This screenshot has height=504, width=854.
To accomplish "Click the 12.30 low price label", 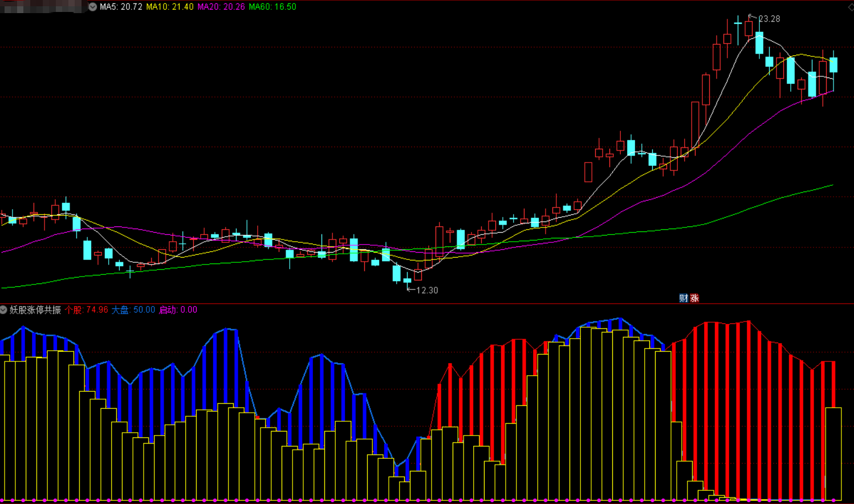I will pos(427,290).
